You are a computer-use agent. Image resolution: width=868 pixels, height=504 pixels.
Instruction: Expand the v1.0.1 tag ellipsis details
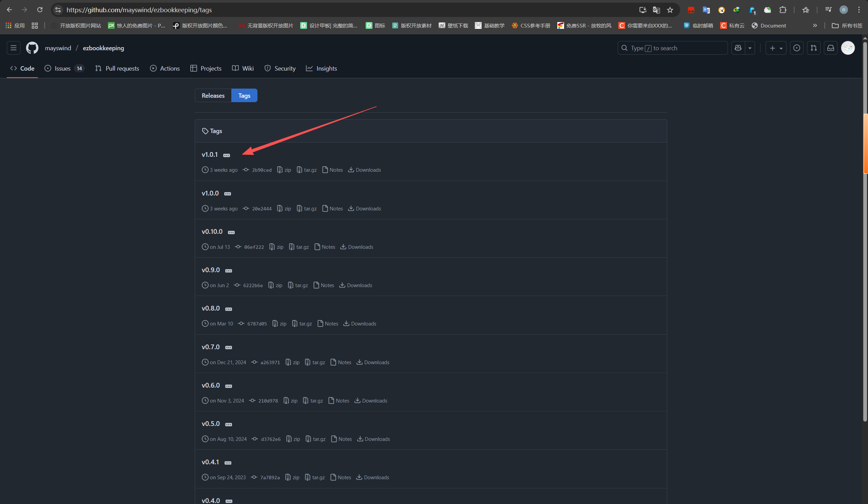tap(226, 155)
